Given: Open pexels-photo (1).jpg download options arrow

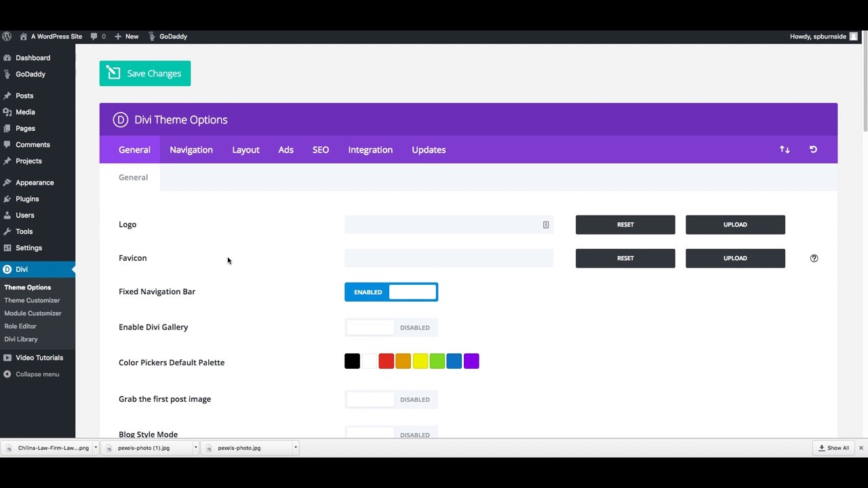Looking at the screenshot, I should (x=195, y=448).
